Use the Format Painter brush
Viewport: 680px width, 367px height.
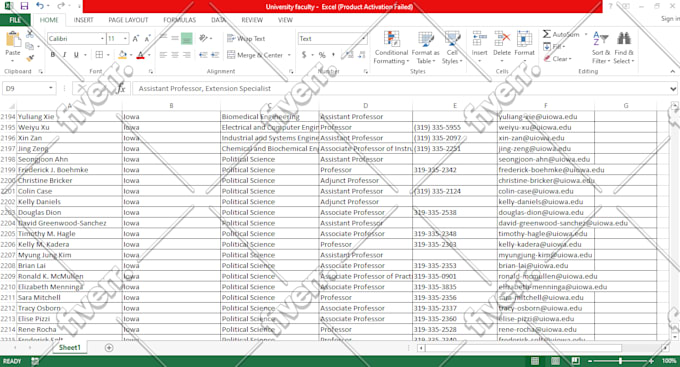point(30,58)
